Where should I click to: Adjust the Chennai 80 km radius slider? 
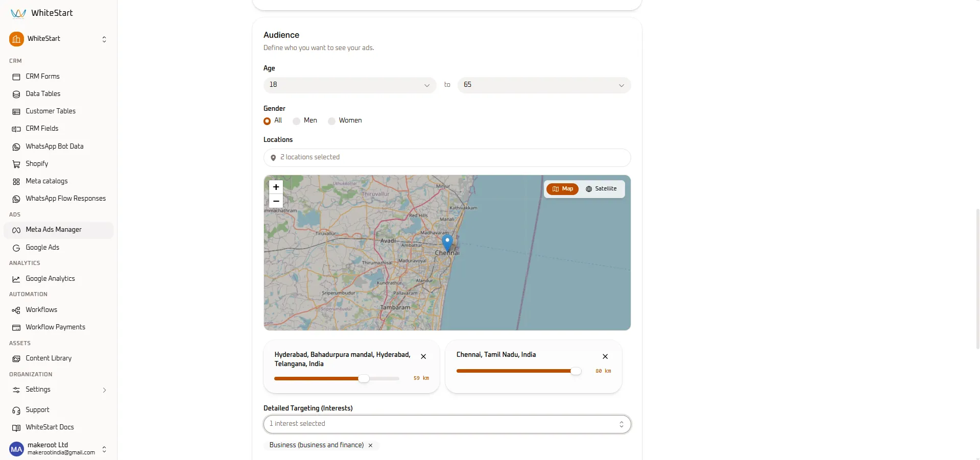pos(576,371)
